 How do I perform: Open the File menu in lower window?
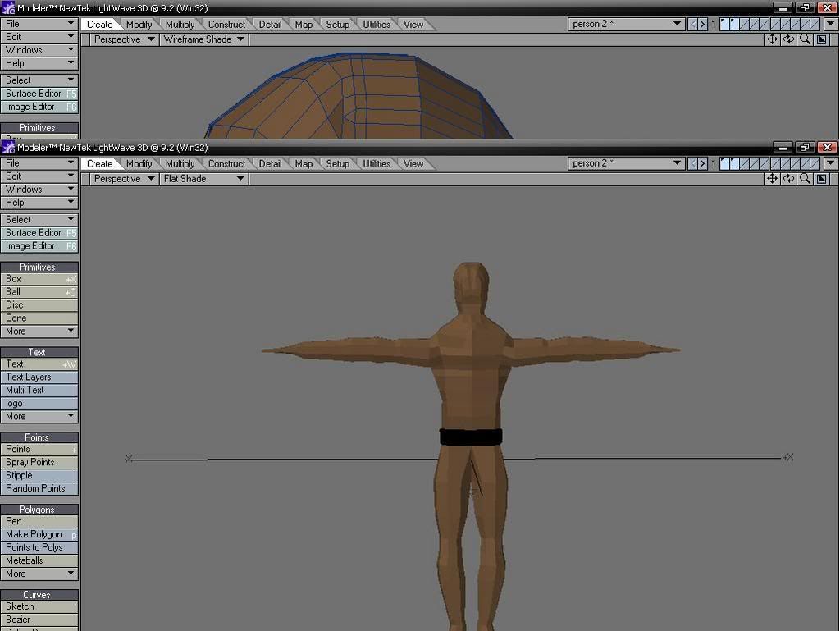click(39, 162)
